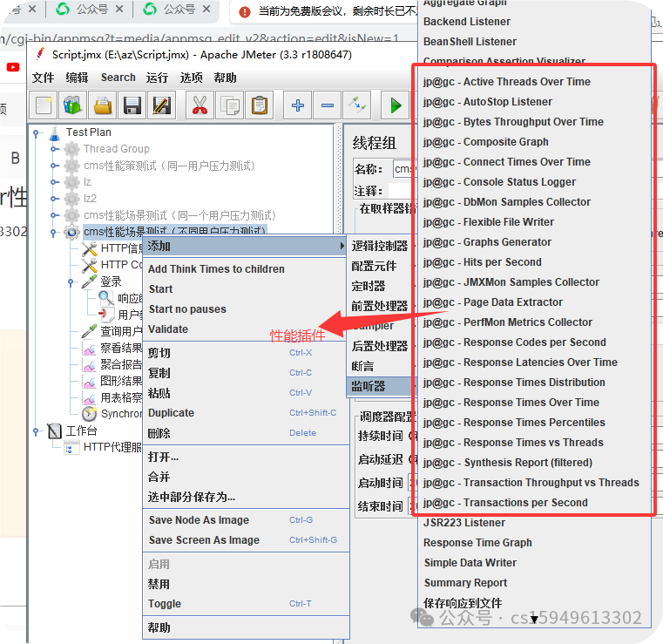Click the JMeter feather icon in title bar
The height and width of the screenshot is (644, 663).
click(40, 54)
